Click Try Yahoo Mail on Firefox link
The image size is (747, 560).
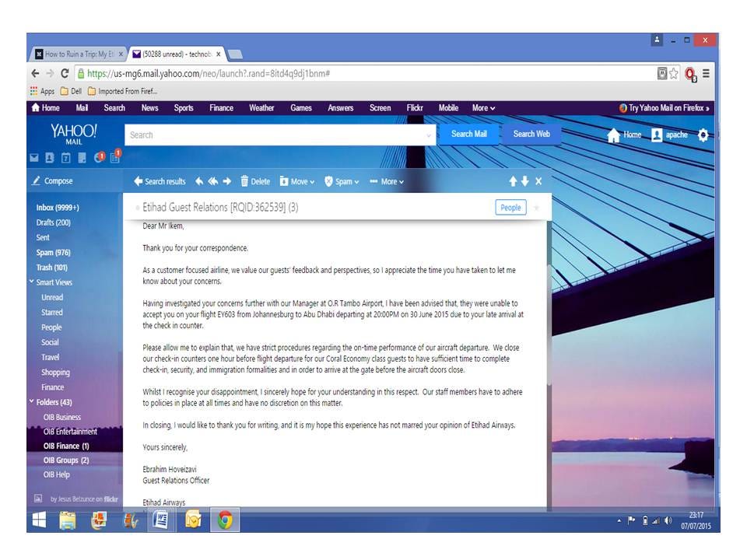pyautogui.click(x=664, y=108)
